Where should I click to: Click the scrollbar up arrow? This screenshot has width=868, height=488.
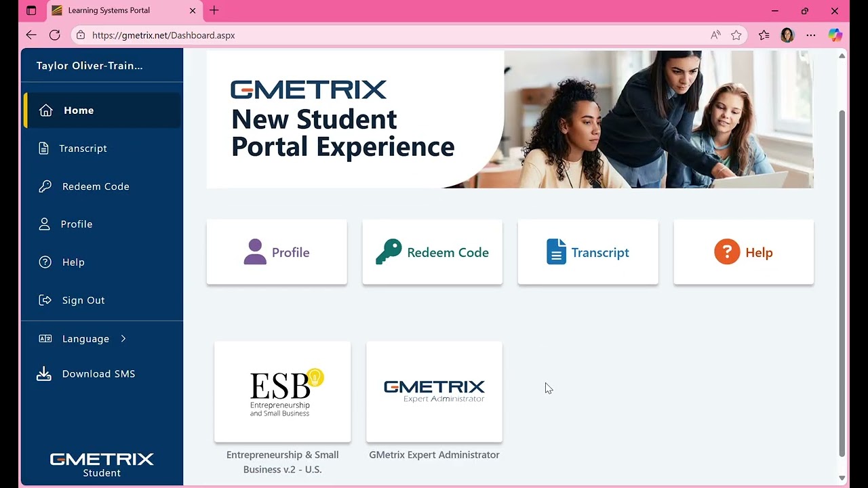pos(842,55)
